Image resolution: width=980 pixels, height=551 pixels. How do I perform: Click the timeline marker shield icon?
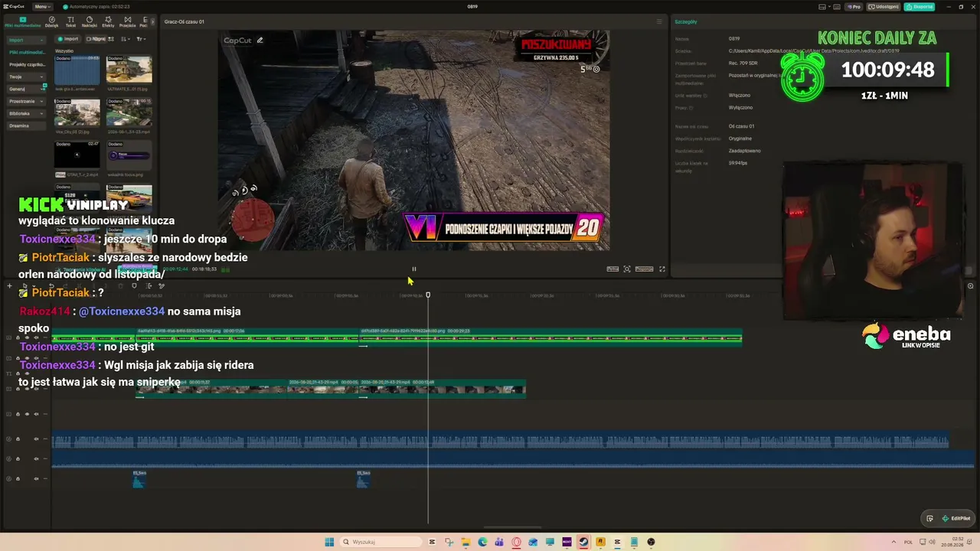coord(134,286)
